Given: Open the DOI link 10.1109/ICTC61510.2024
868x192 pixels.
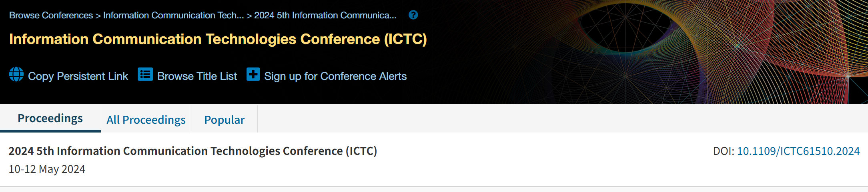Looking at the screenshot, I should [798, 151].
